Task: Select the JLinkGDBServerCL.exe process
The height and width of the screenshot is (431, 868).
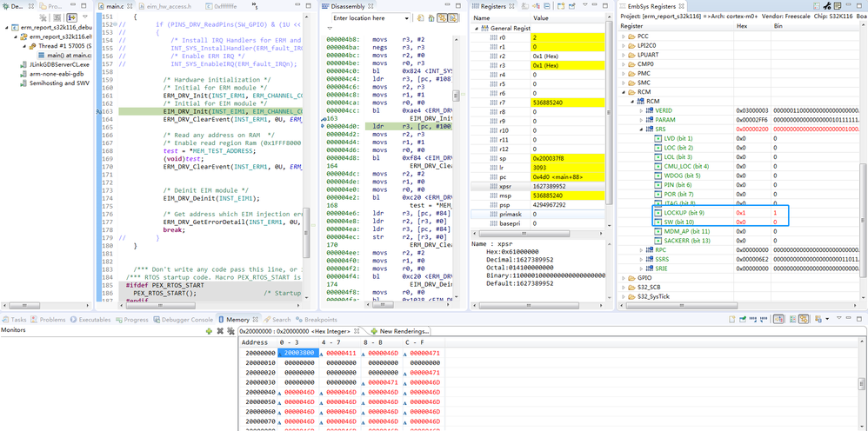Action: click(59, 64)
